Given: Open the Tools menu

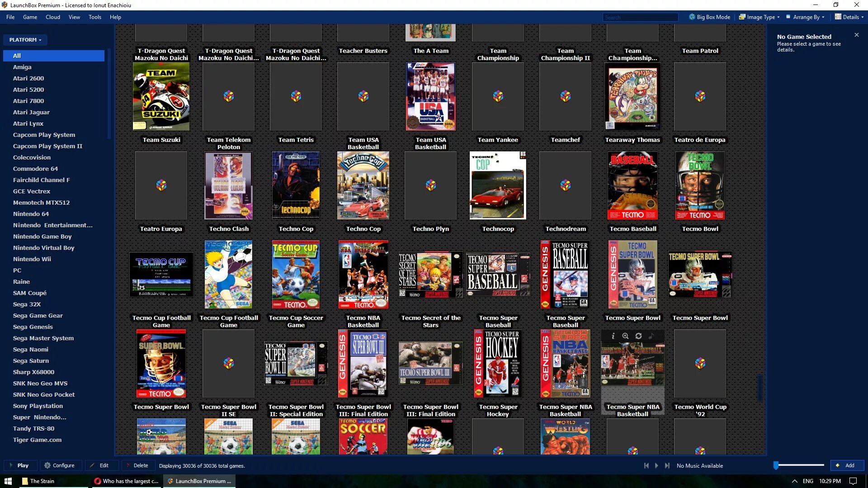Looking at the screenshot, I should (94, 17).
